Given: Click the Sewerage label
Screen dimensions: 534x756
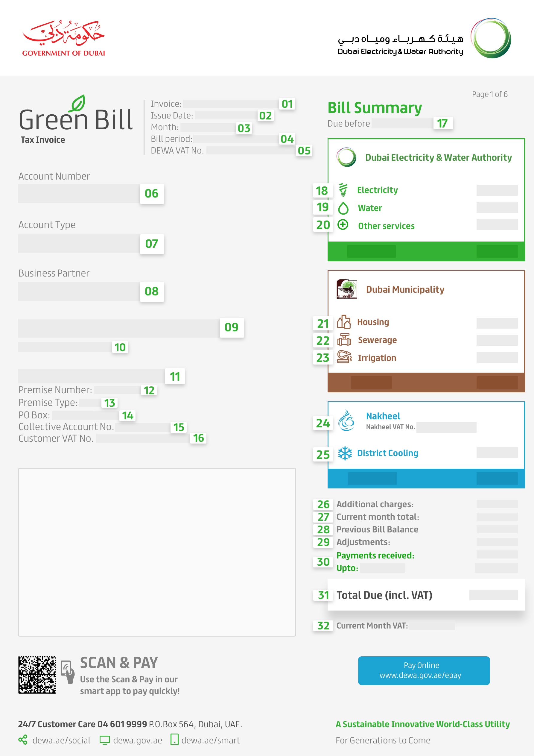Looking at the screenshot, I should click(377, 340).
